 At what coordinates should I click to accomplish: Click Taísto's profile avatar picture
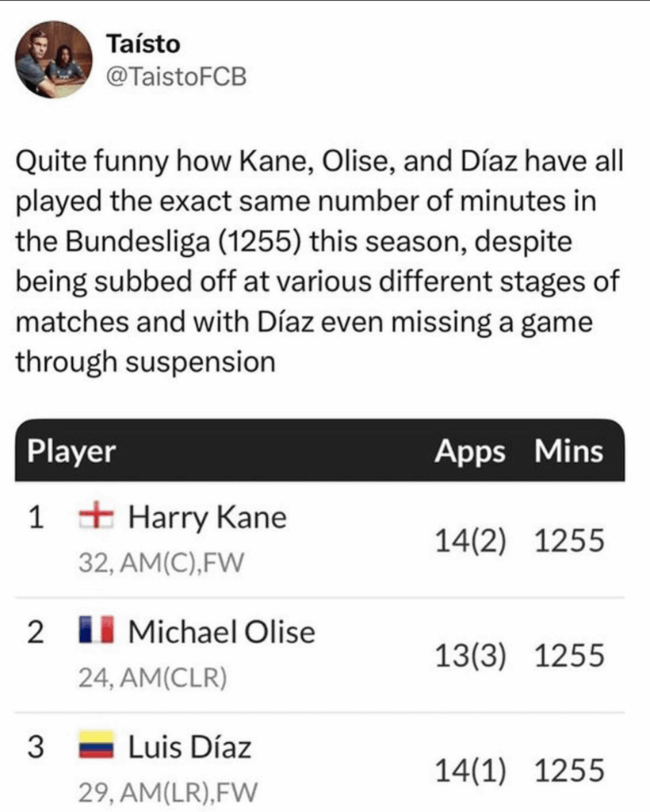tap(55, 59)
